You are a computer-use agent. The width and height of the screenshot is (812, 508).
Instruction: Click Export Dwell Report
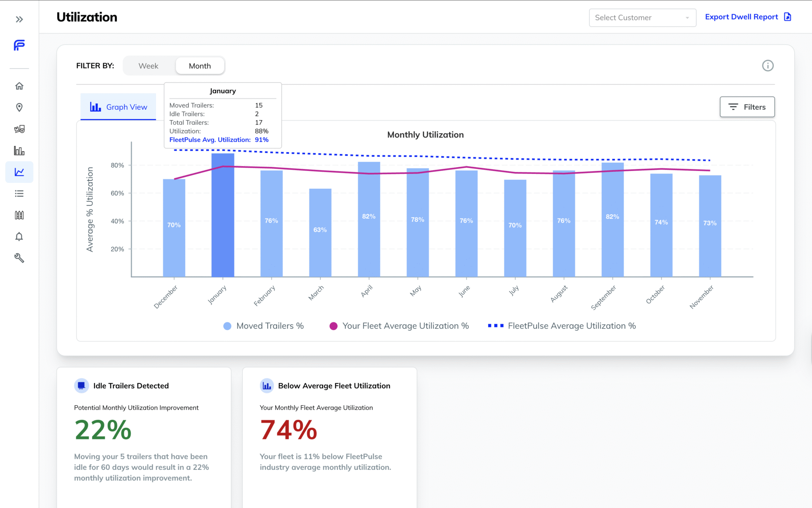pos(742,17)
